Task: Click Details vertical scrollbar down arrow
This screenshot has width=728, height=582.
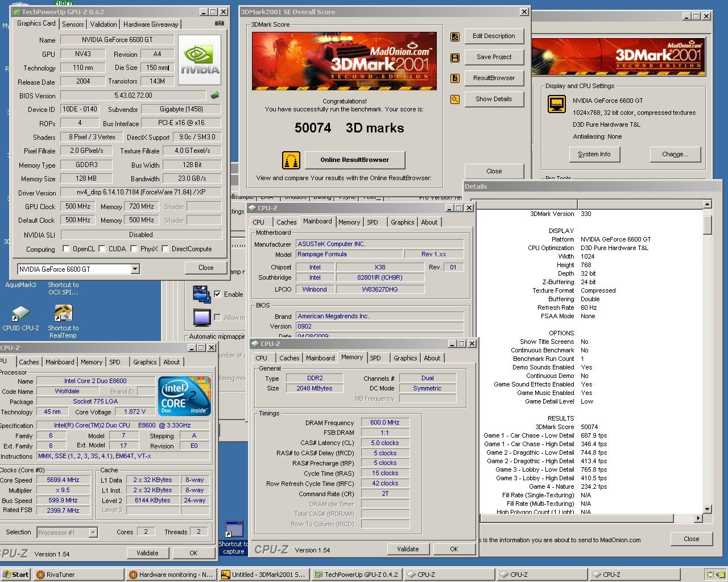Action: (708, 509)
